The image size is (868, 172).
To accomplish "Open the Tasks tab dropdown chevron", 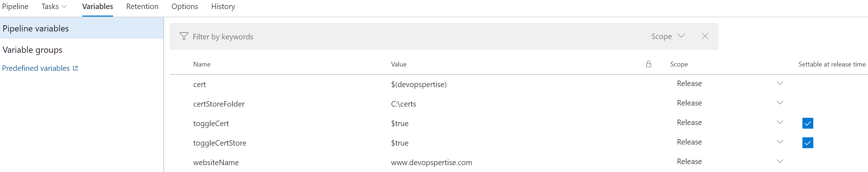I will coord(64,7).
